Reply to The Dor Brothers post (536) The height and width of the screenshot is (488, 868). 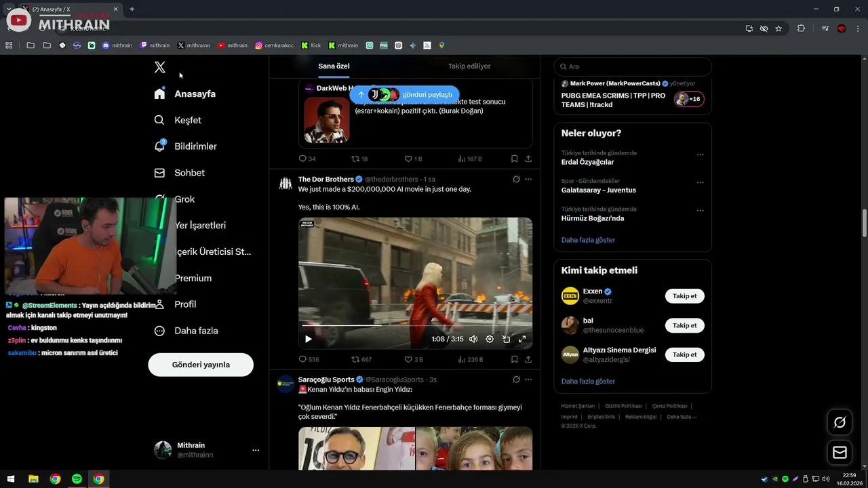(x=309, y=359)
